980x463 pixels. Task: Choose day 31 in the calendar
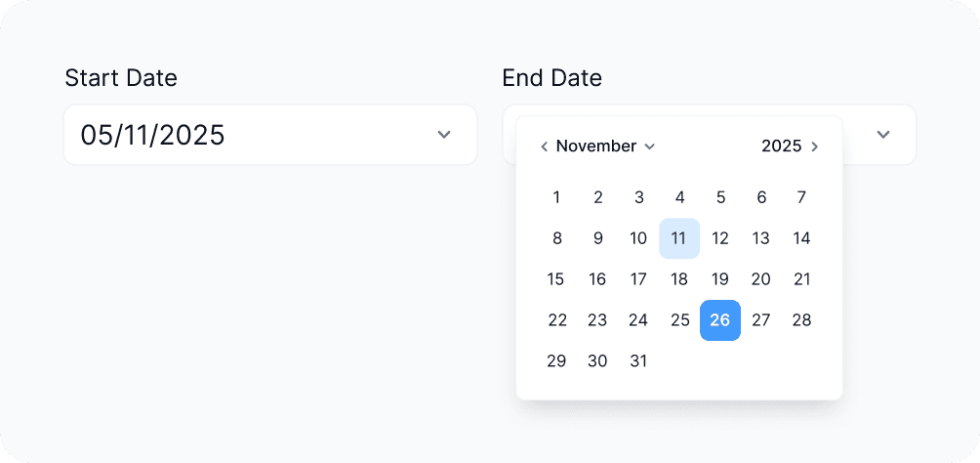point(638,361)
